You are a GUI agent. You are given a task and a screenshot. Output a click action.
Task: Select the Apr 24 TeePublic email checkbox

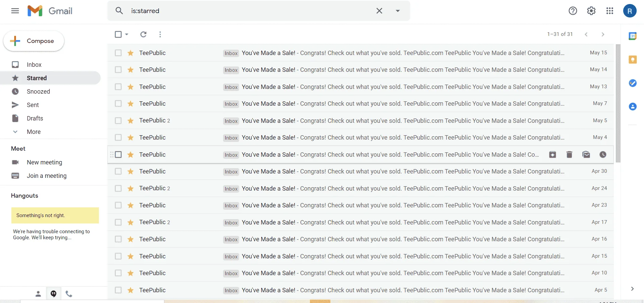pyautogui.click(x=118, y=188)
